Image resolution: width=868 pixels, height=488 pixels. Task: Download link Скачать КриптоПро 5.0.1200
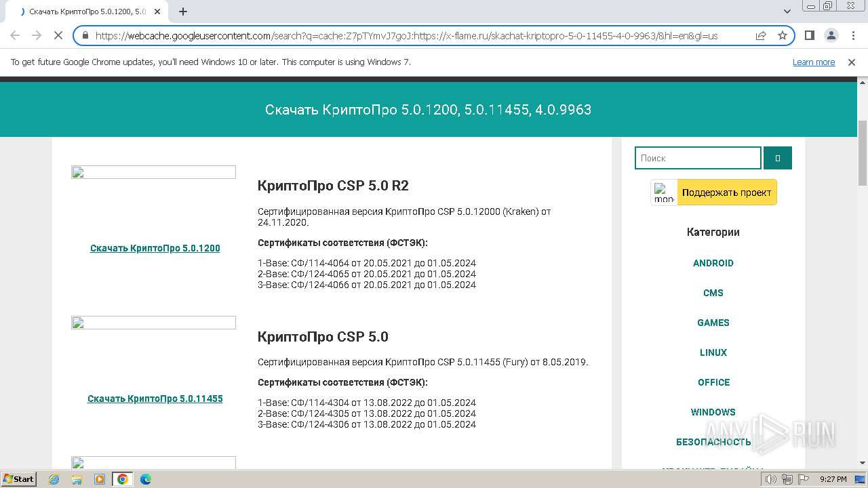[x=155, y=248]
